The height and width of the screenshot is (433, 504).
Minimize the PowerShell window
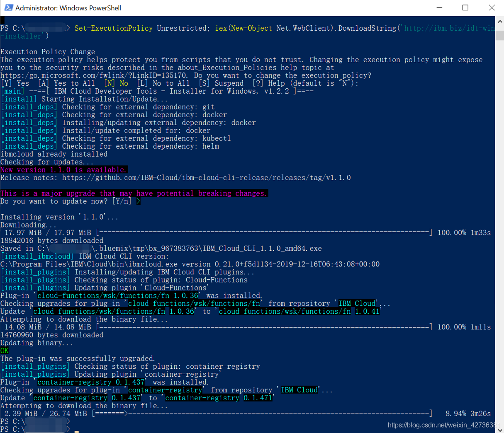[440, 7]
